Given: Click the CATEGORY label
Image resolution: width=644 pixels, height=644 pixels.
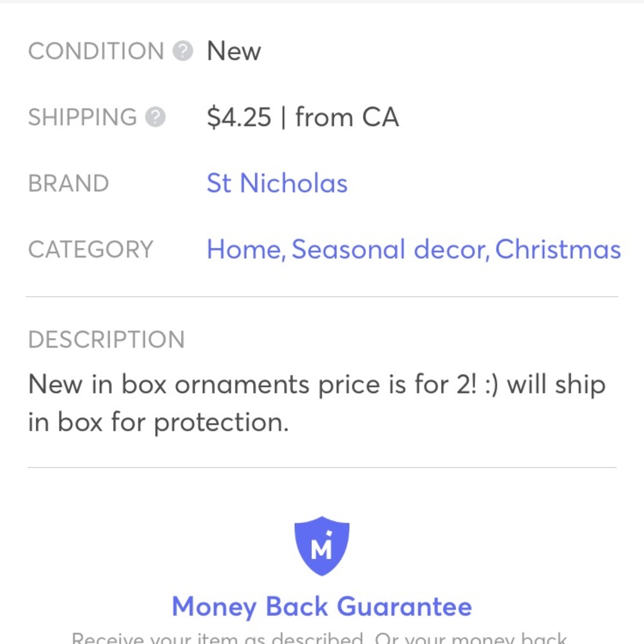Looking at the screenshot, I should point(91,249).
